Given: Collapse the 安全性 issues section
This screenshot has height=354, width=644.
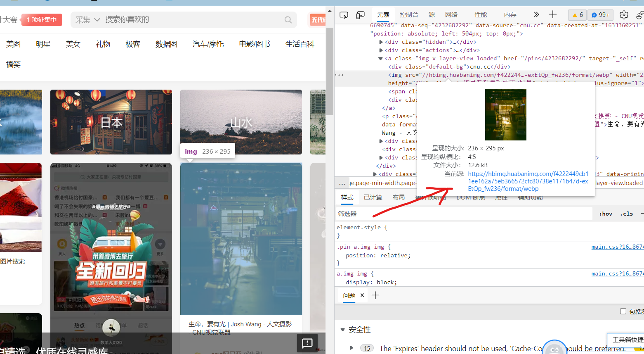Looking at the screenshot, I should tap(342, 330).
